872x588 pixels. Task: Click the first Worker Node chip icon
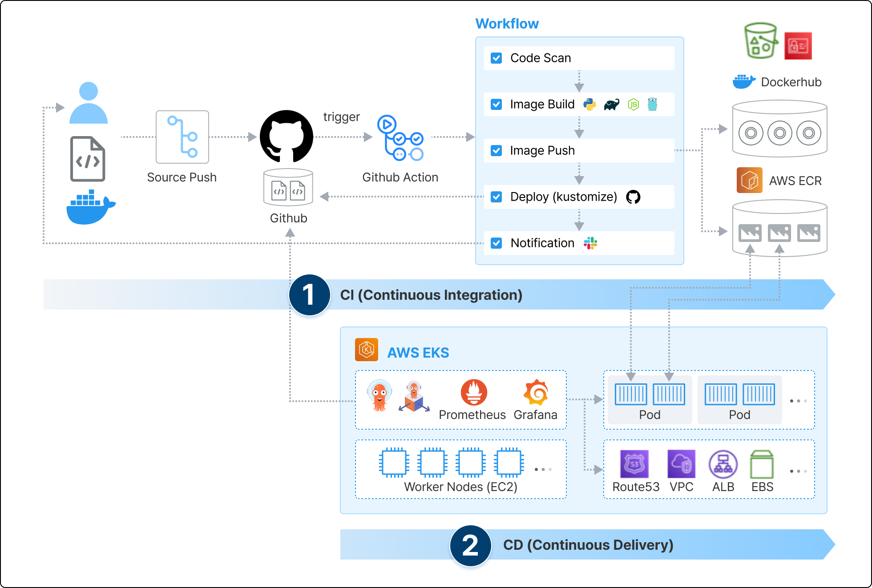[x=394, y=463]
